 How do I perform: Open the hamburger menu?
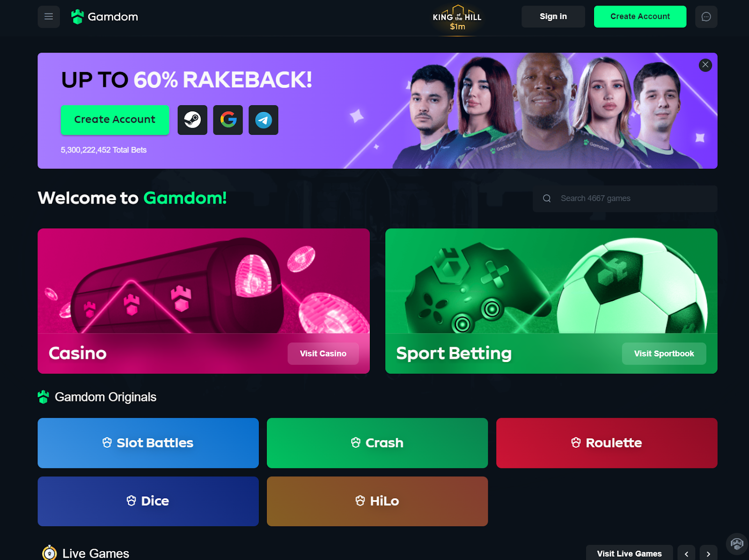tap(49, 17)
